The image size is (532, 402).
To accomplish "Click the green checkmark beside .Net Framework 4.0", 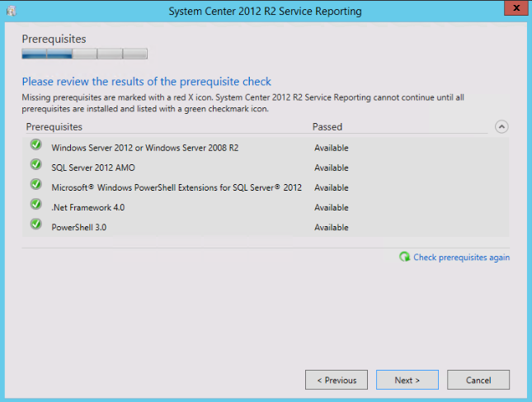I will click(x=35, y=205).
